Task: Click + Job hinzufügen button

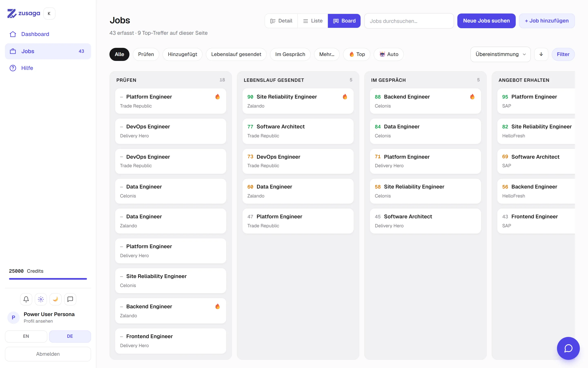Action: pyautogui.click(x=547, y=21)
